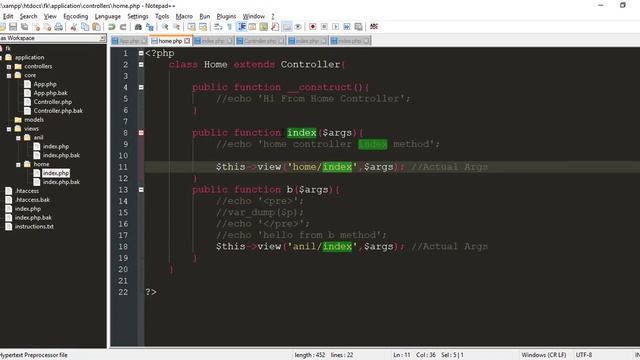Collapse the views folder in tree
This screenshot has width=640, height=360.
pos(9,129)
